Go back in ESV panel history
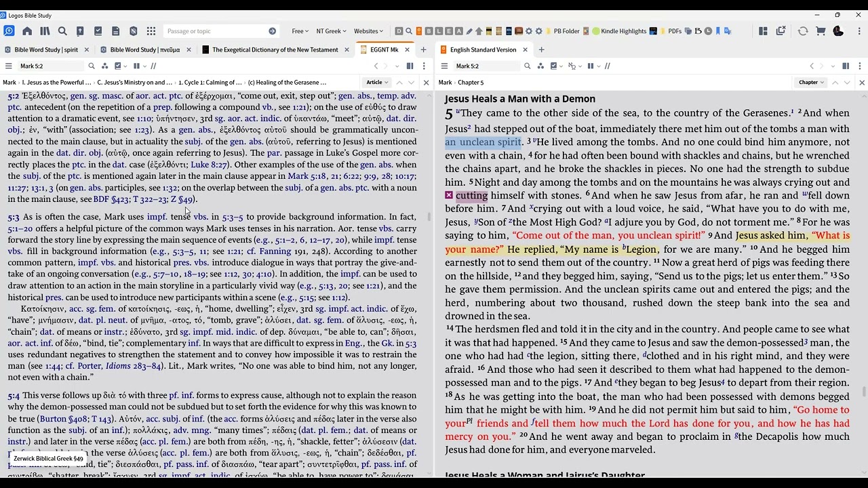This screenshot has width=868, height=488. (812, 66)
